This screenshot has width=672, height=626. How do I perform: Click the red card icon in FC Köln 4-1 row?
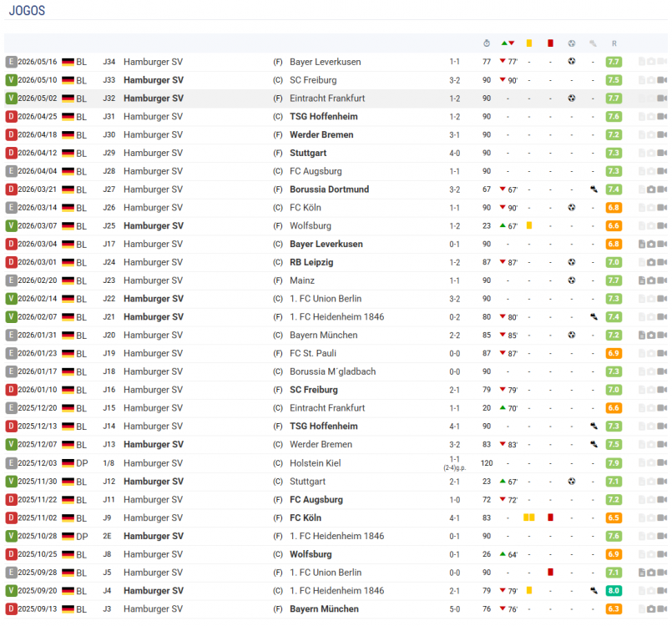click(x=550, y=517)
